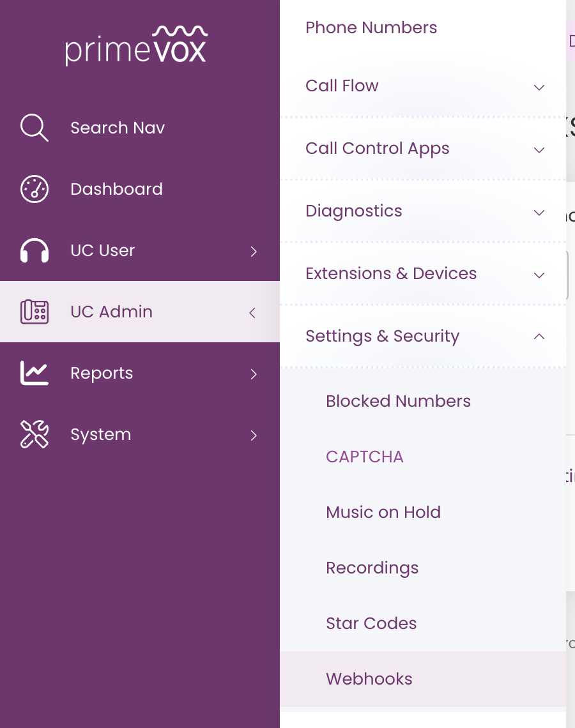Screen dimensions: 575x728
Task: Click the UC User headset icon
Action: point(34,250)
